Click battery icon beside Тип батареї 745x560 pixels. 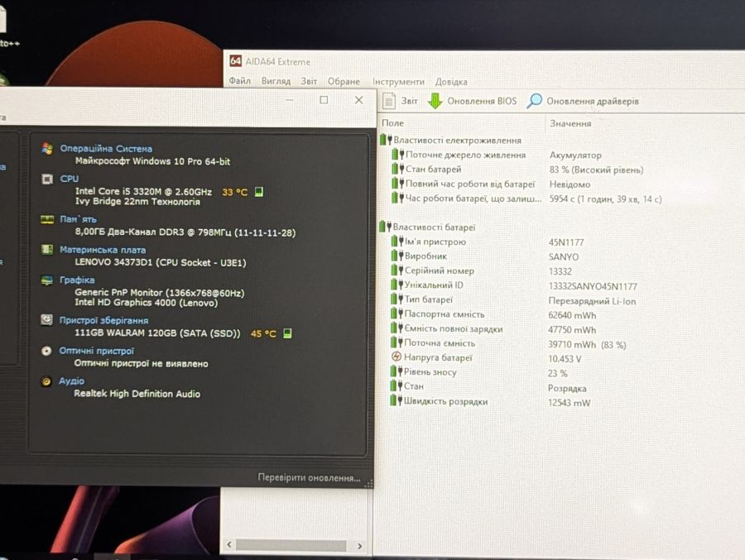tap(397, 299)
